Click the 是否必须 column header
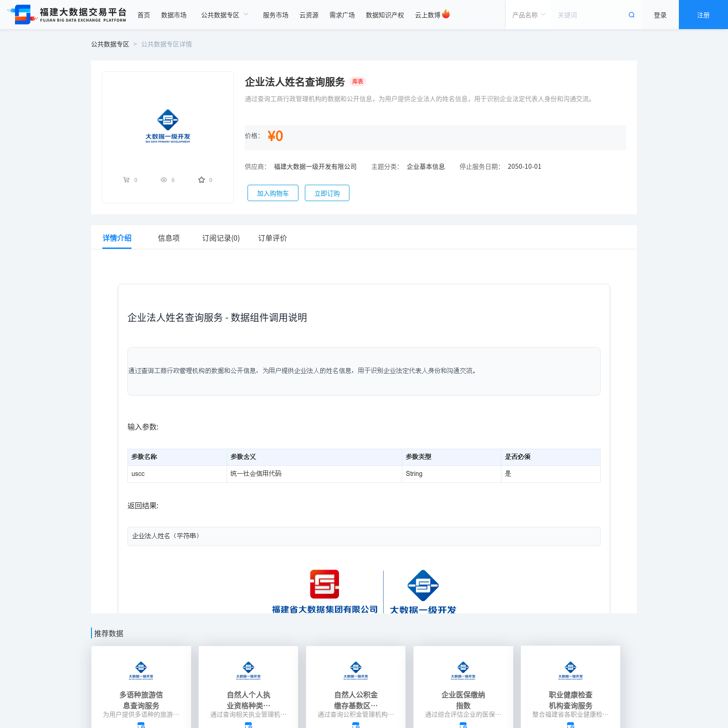 [551, 457]
